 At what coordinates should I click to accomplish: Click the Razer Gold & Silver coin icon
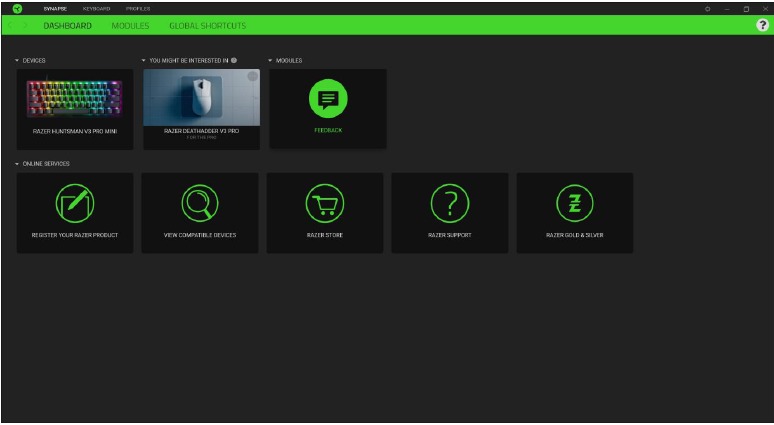(575, 203)
